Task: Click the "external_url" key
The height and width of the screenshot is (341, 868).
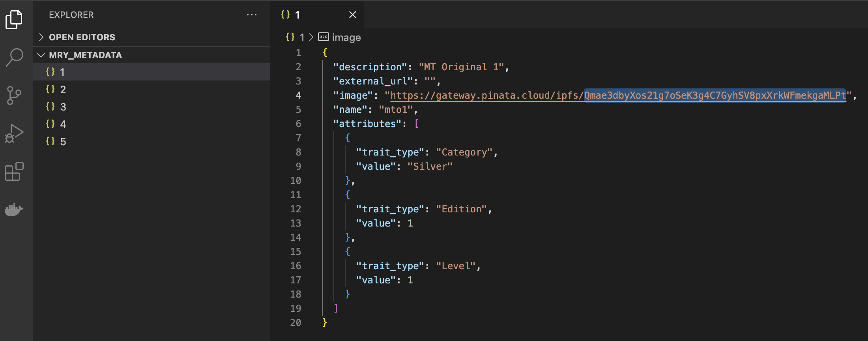Action: 373,81
